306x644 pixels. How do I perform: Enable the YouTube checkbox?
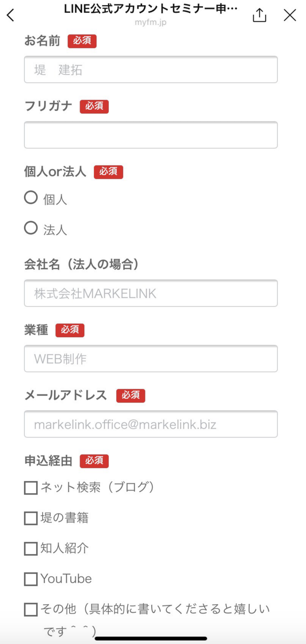[31, 579]
